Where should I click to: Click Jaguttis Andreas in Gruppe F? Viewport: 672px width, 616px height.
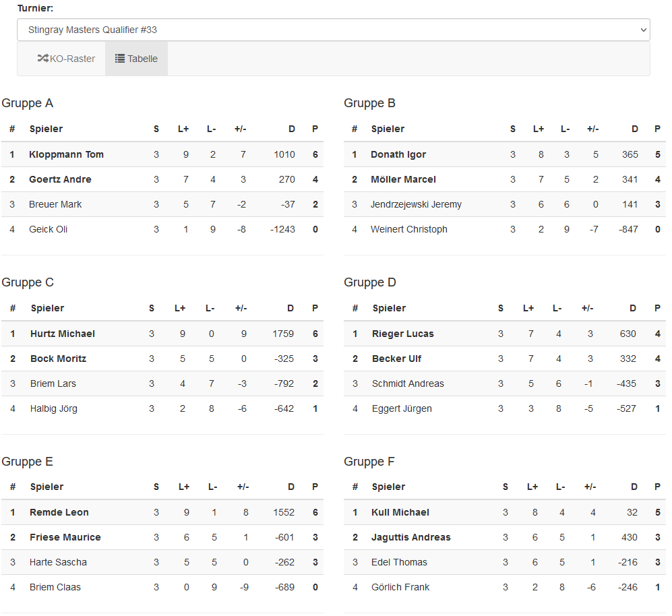pos(410,537)
